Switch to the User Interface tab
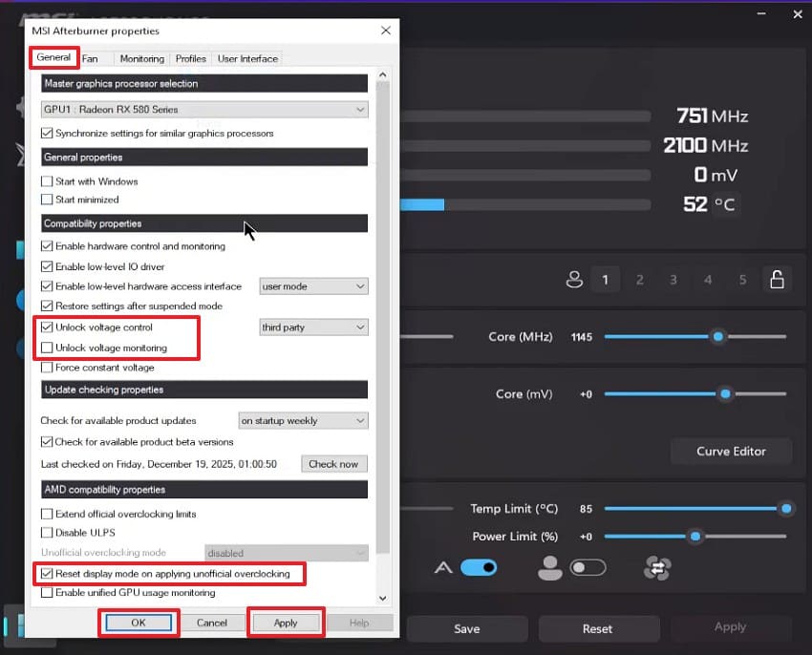 (x=247, y=59)
